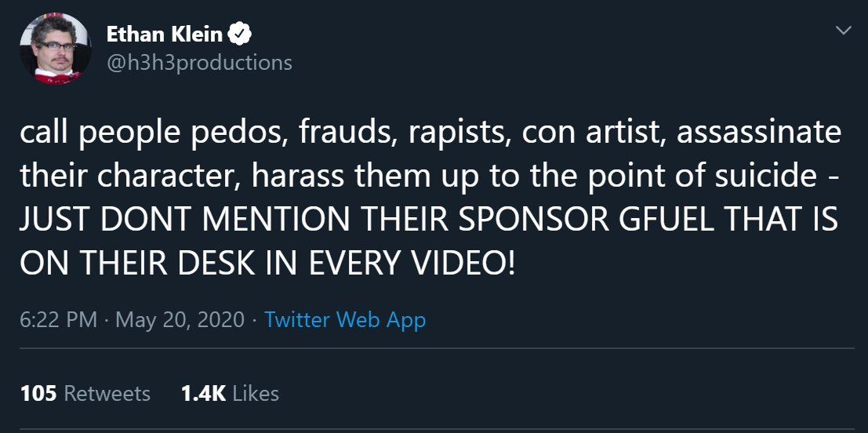Screen dimensions: 868x433
Task: Click the Likes label text
Action: pyautogui.click(x=256, y=394)
